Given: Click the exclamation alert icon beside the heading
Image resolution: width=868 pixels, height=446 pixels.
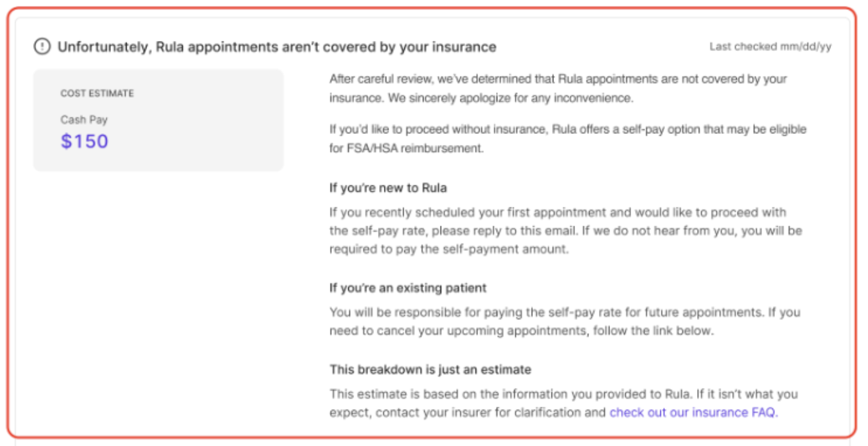Looking at the screenshot, I should (42, 46).
